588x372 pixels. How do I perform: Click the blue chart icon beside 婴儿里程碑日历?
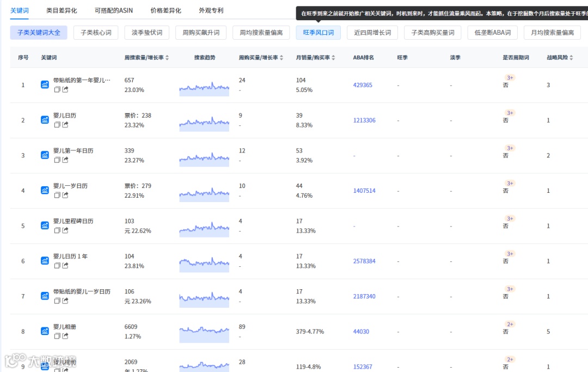(44, 225)
